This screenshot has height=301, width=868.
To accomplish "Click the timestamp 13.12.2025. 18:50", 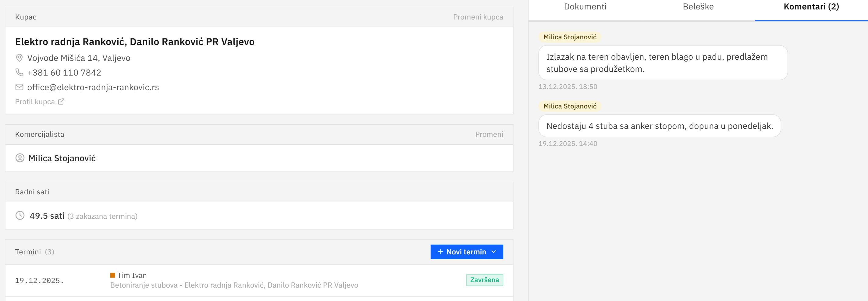I will [567, 87].
